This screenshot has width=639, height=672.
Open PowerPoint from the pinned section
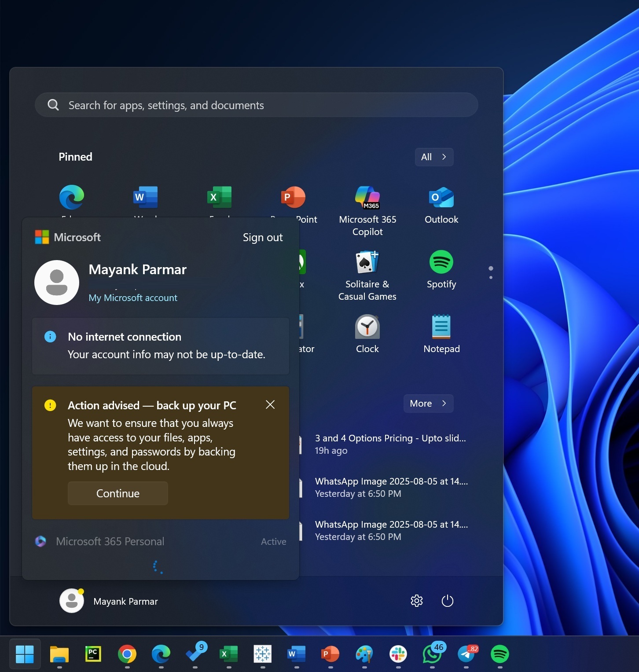pyautogui.click(x=294, y=197)
